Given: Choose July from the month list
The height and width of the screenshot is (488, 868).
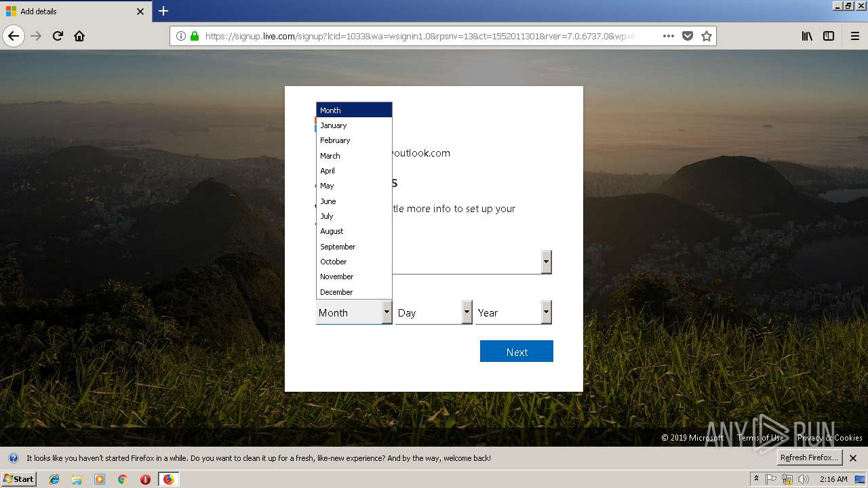Looking at the screenshot, I should tap(354, 216).
